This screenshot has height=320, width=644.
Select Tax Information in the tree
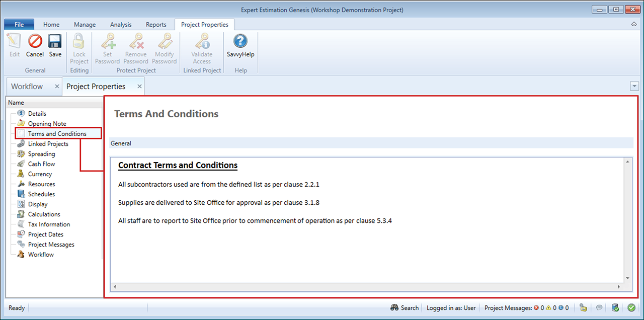(x=49, y=224)
